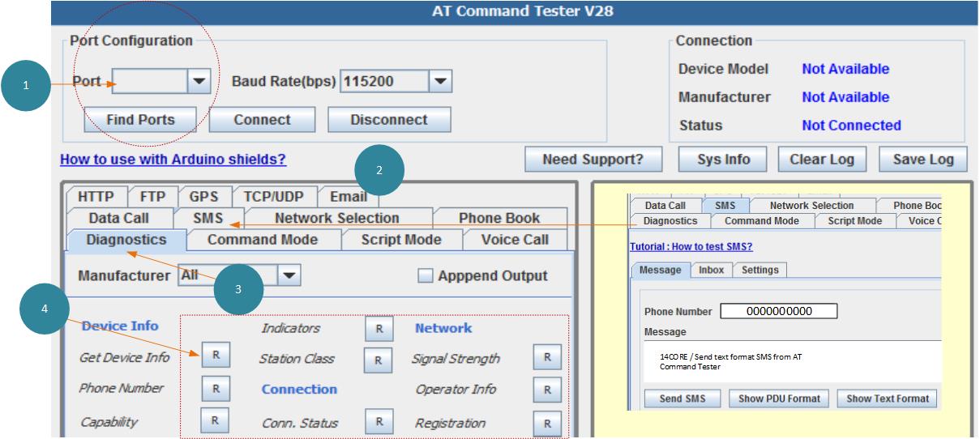Open Tutorial: How to test SMS link
The height and width of the screenshot is (439, 980).
click(x=691, y=246)
